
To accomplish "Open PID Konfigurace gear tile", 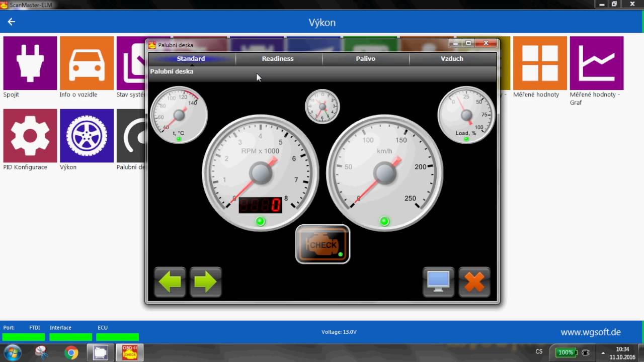I will [30, 136].
